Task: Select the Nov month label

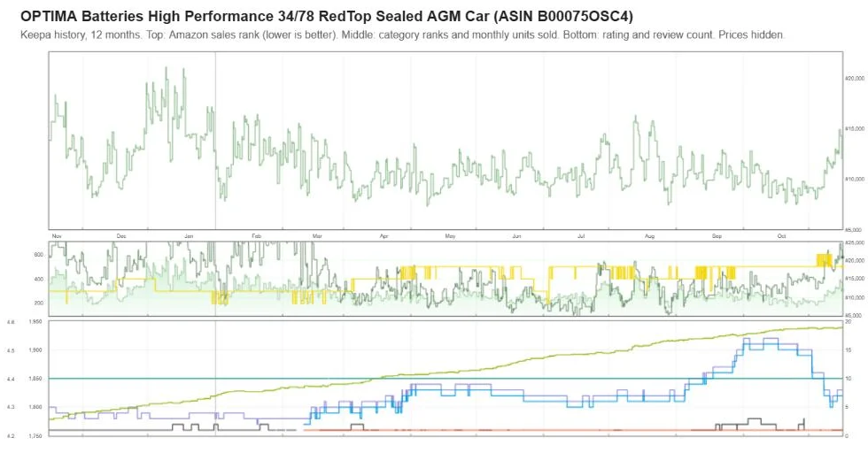Action: coord(57,236)
